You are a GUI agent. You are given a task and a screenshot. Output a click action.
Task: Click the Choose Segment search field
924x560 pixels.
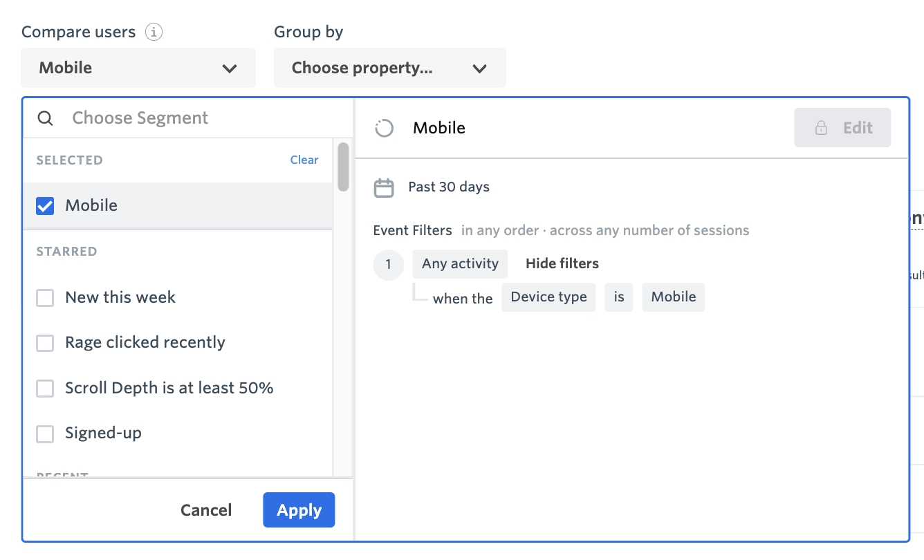coord(201,118)
